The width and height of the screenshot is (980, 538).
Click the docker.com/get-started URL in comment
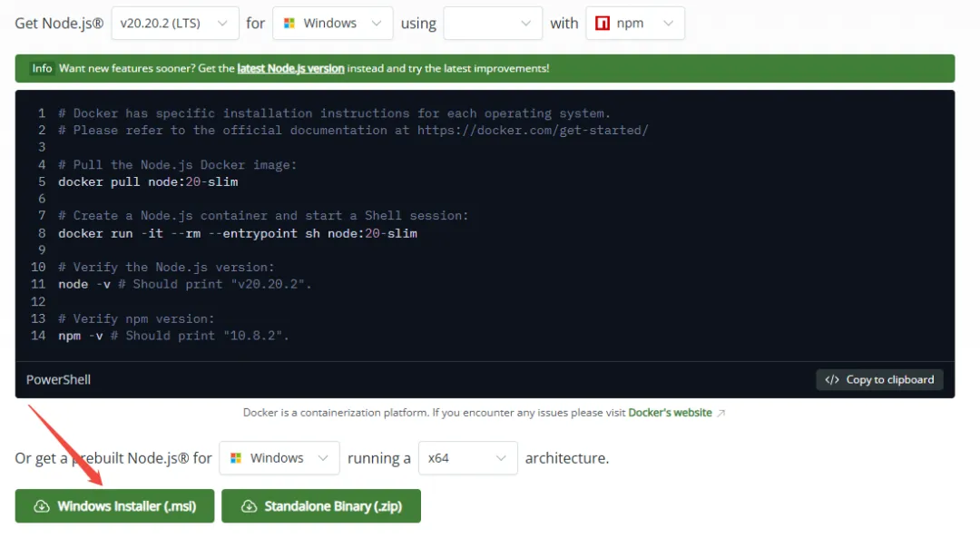click(533, 130)
